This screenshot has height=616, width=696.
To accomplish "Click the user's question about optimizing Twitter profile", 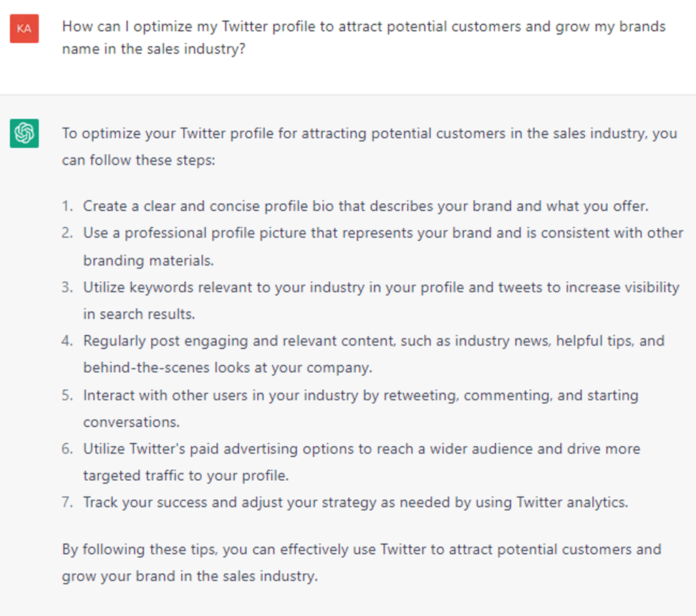I will 363,37.
